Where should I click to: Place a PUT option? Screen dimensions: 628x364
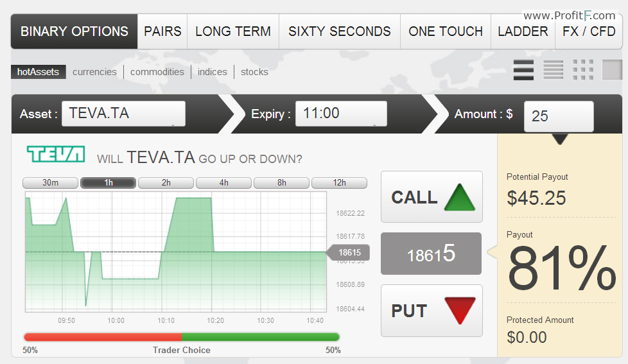432,311
